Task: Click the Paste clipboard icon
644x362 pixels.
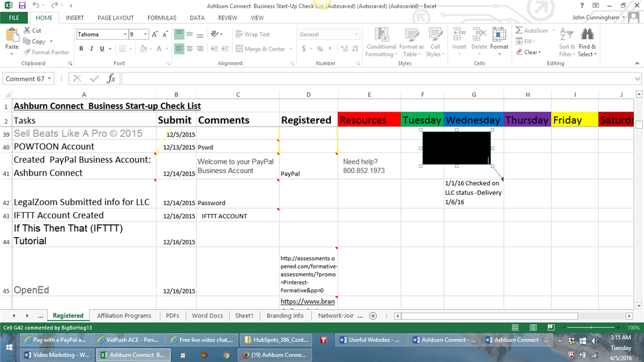Action: (12, 35)
